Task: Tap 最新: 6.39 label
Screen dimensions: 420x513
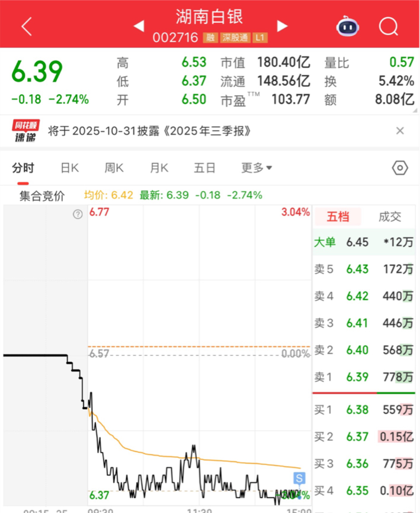Action: (164, 195)
